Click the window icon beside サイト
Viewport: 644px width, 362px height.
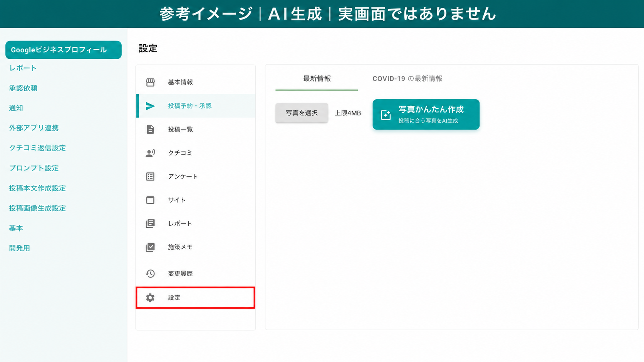pos(150,200)
